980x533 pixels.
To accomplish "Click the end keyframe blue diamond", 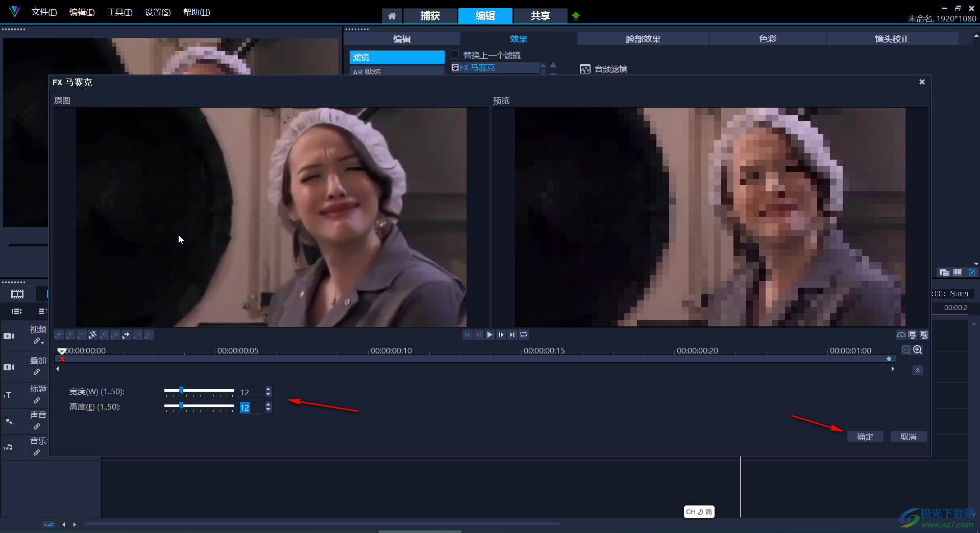I will 889,359.
